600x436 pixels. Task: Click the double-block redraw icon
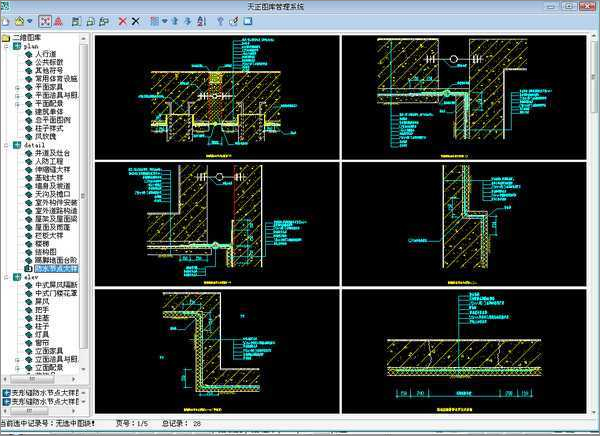click(x=104, y=21)
